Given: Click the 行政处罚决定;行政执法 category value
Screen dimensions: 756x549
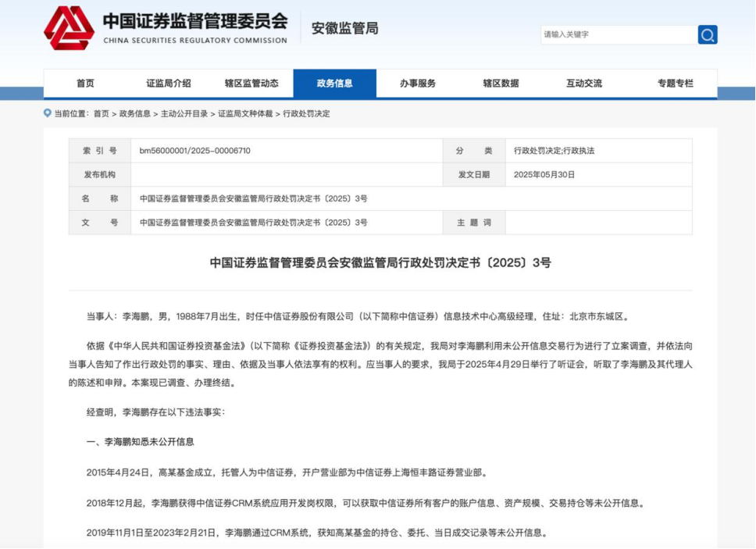Looking at the screenshot, I should pos(554,151).
